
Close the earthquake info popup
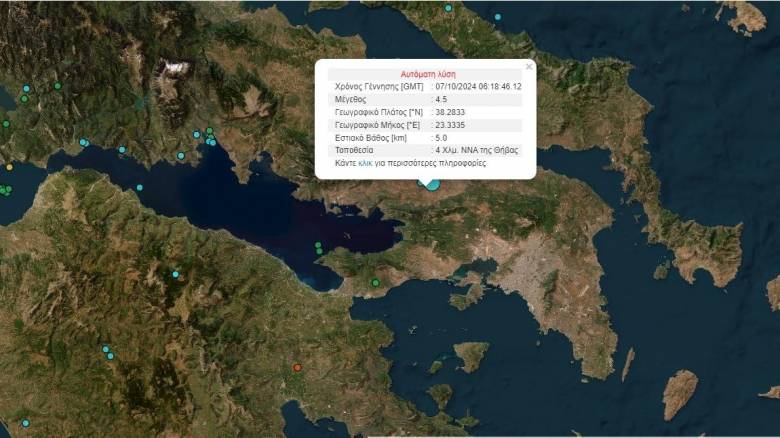tap(529, 67)
